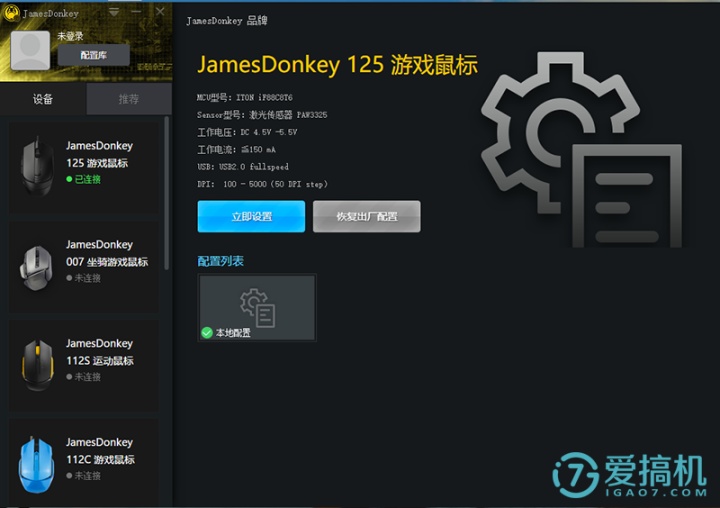Click the 007 silver mouse thumbnail image
The image size is (720, 508).
(36, 268)
